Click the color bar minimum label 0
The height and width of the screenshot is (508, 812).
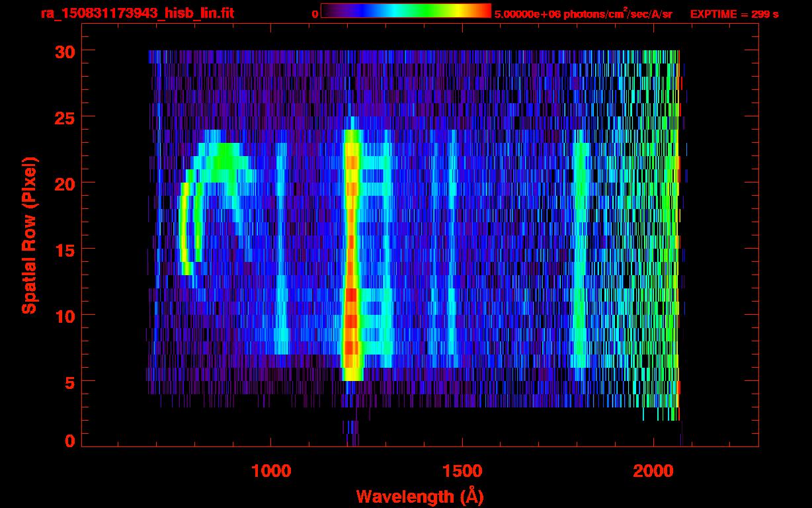click(x=315, y=14)
